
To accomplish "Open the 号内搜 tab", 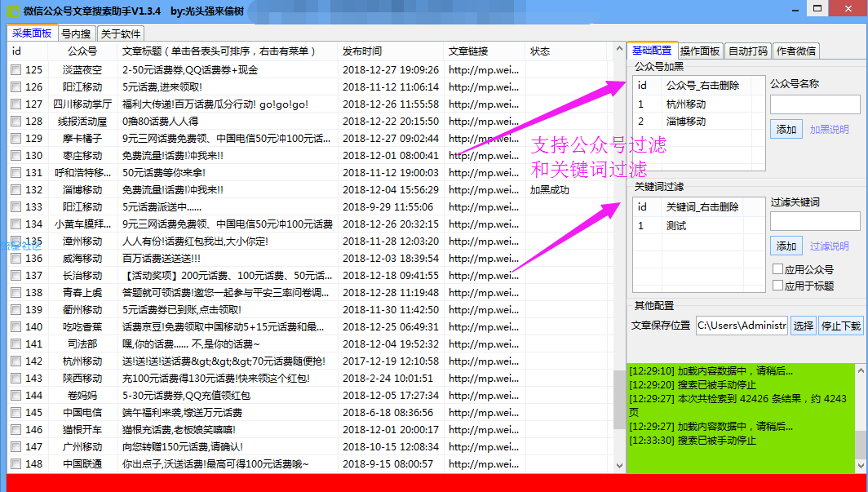I will 77,33.
